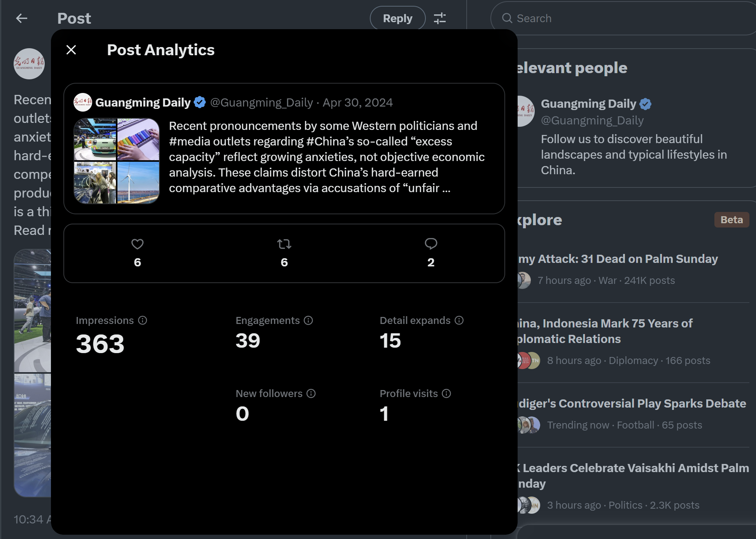
Task: Open the reply filter settings icon
Action: tap(440, 18)
